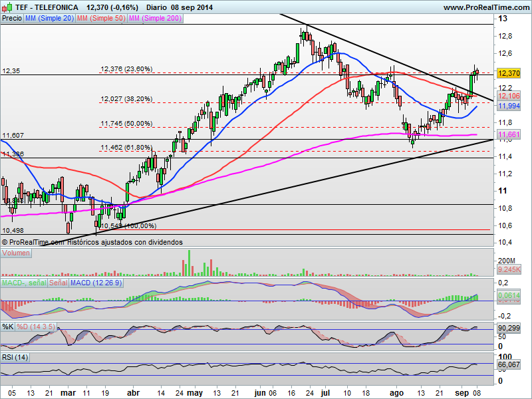The height and width of the screenshot is (399, 532).
Task: Click the sep month label on time axis
Action: [x=462, y=393]
